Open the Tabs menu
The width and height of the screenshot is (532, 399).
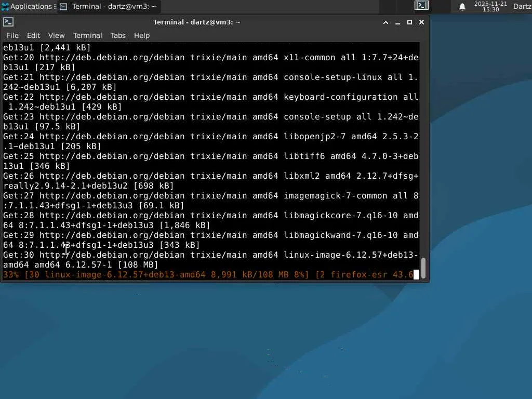[x=118, y=35]
